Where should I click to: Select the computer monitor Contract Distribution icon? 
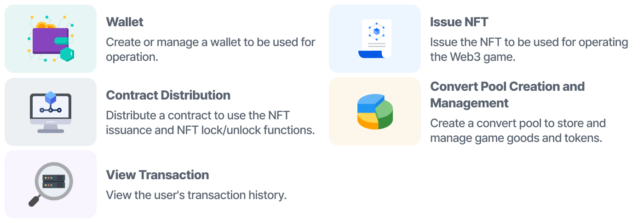(51, 112)
